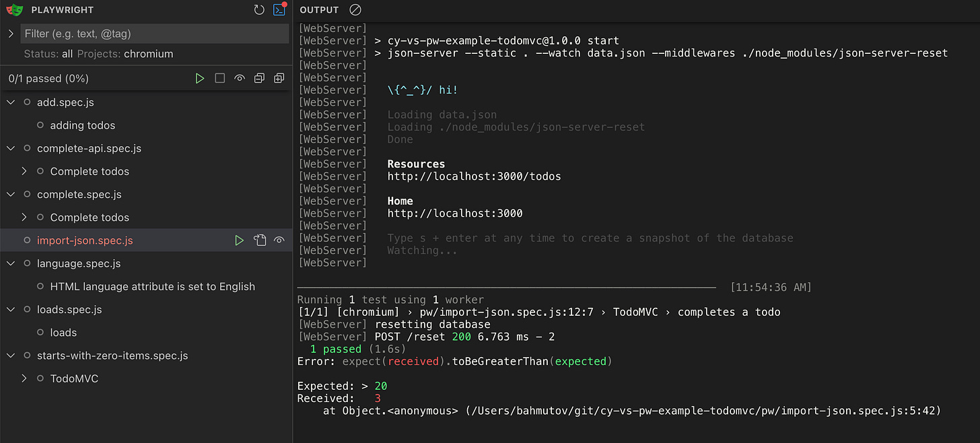980x443 pixels.
Task: Select complete.spec.js file
Action: click(x=79, y=195)
